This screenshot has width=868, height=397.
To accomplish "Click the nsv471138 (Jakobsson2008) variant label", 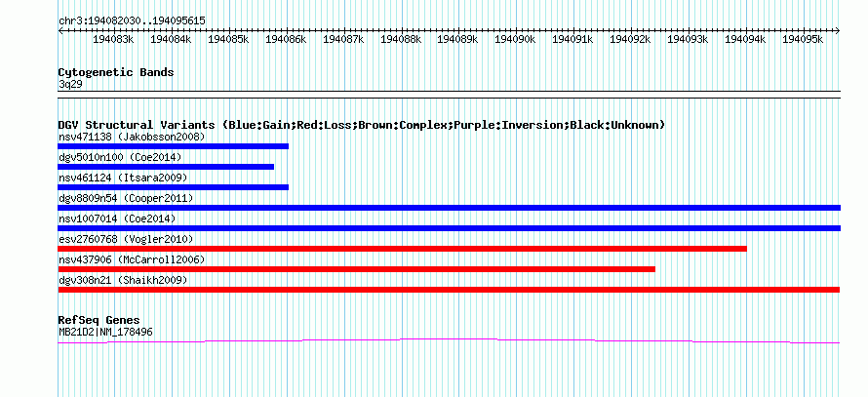I will (x=132, y=137).
